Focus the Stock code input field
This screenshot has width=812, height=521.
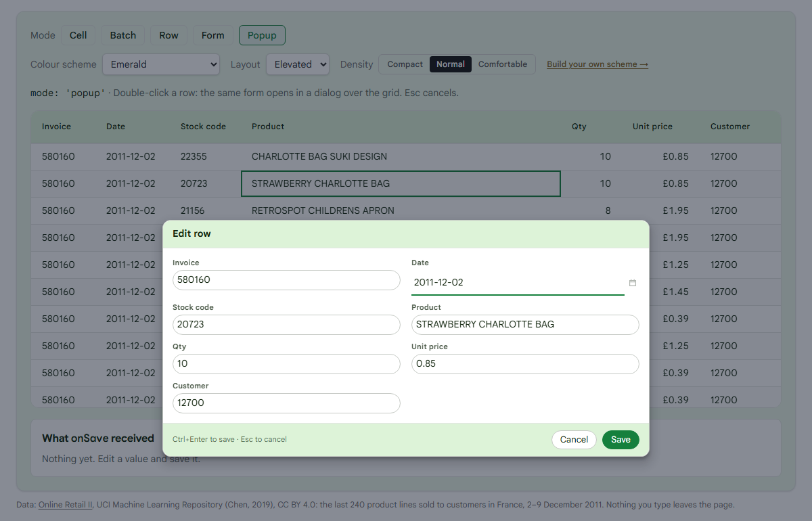click(x=286, y=325)
